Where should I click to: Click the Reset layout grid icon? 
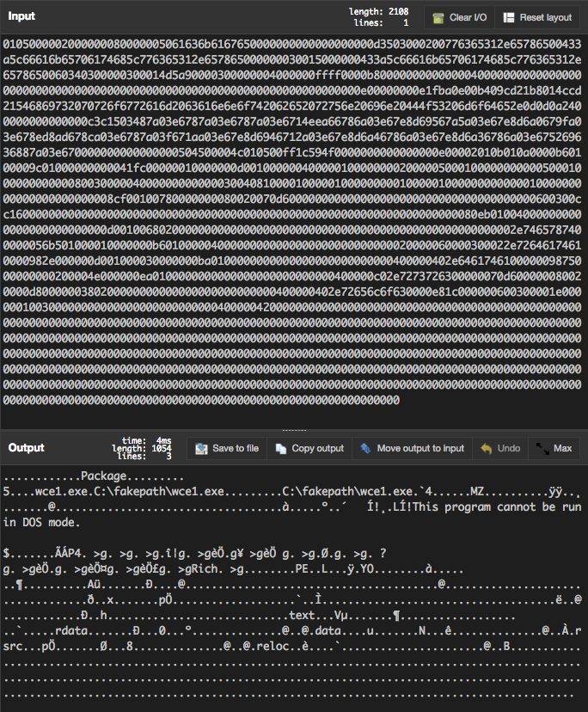coord(510,17)
